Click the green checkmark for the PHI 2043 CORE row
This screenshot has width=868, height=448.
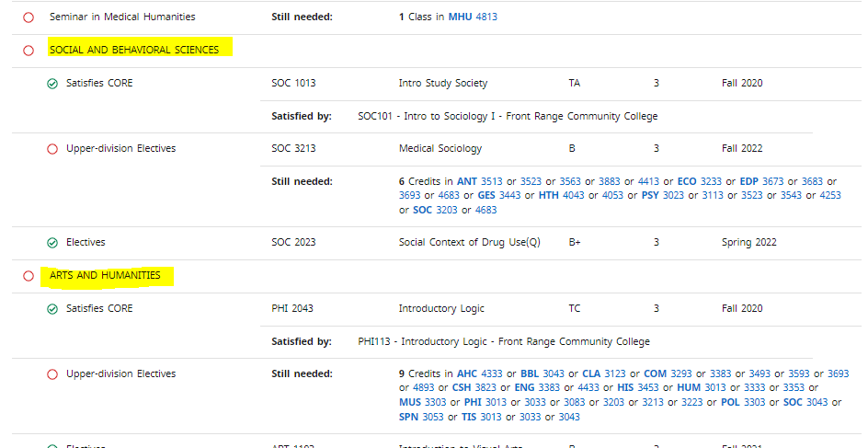[52, 309]
